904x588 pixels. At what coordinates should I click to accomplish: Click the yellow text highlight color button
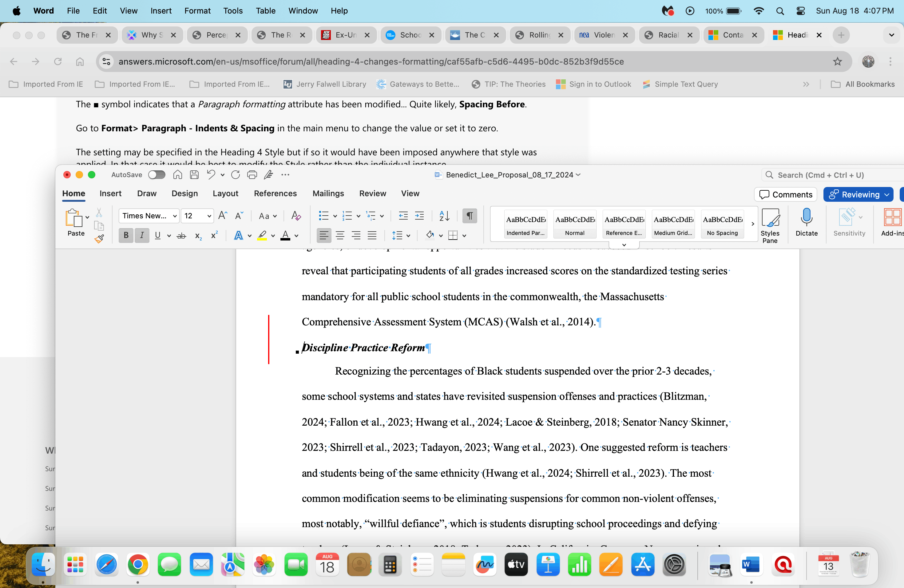(262, 236)
